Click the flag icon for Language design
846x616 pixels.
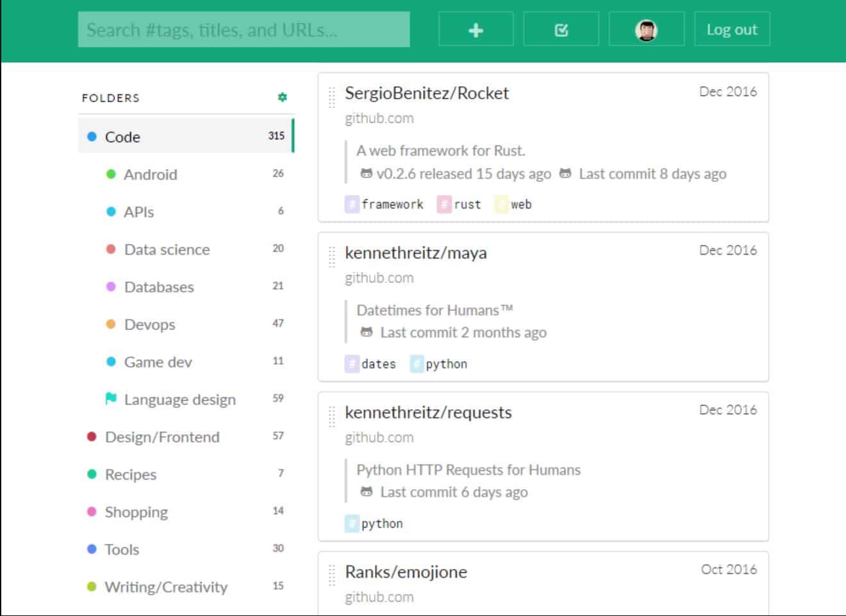point(111,399)
